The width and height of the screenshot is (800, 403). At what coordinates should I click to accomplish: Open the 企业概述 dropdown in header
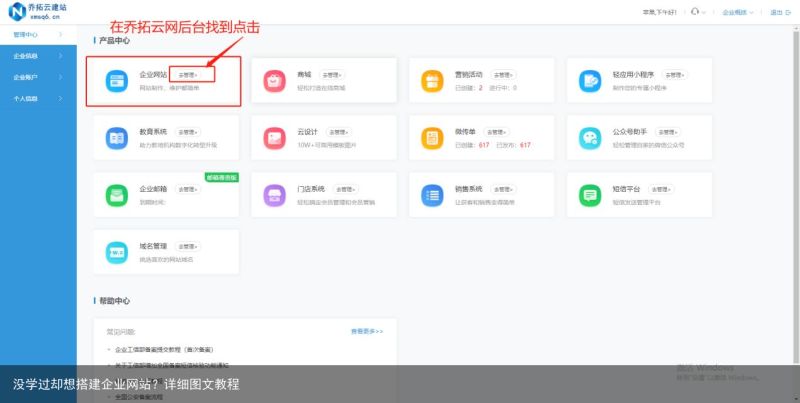pyautogui.click(x=738, y=12)
